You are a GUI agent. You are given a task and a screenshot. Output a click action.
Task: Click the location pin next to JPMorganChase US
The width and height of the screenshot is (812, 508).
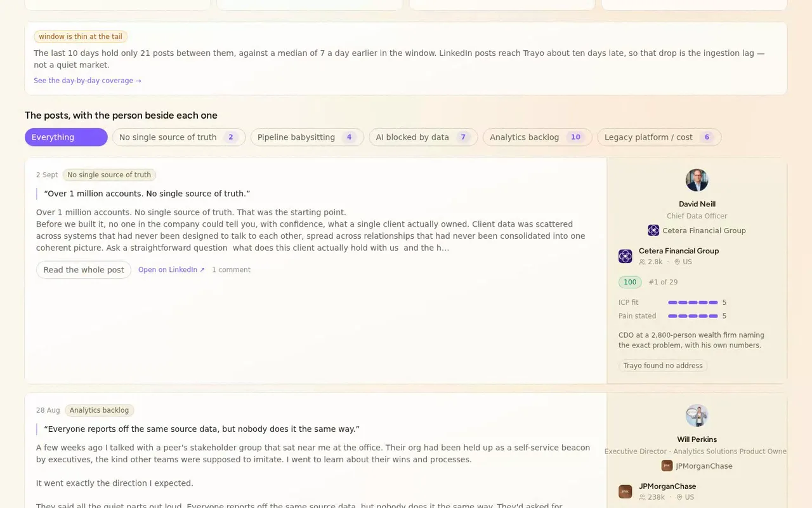[x=679, y=497]
